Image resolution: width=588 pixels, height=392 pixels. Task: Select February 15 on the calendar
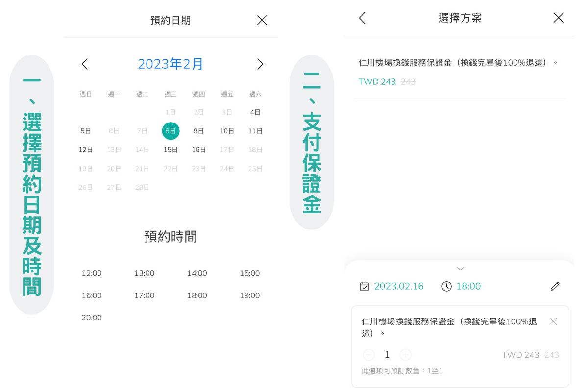(171, 149)
